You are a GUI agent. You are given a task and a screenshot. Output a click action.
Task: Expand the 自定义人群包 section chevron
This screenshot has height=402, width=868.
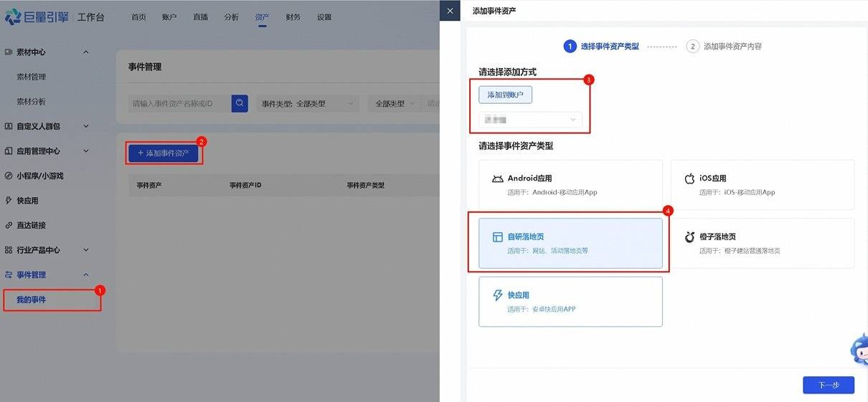coord(86,126)
